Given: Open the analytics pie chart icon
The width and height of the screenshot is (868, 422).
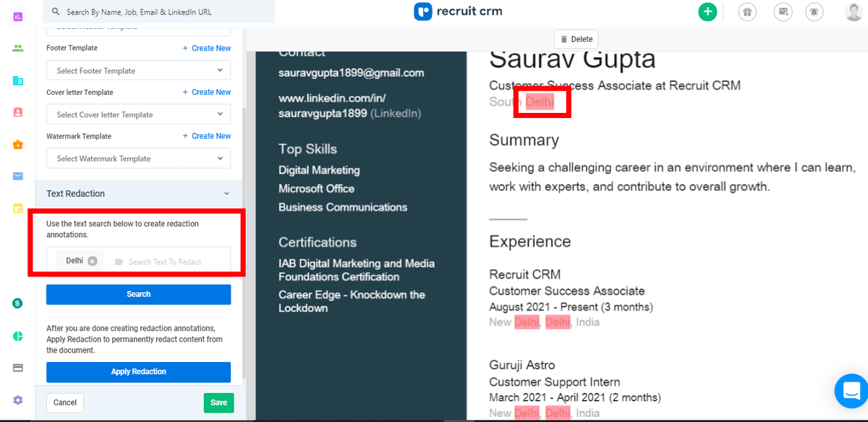Looking at the screenshot, I should (17, 335).
